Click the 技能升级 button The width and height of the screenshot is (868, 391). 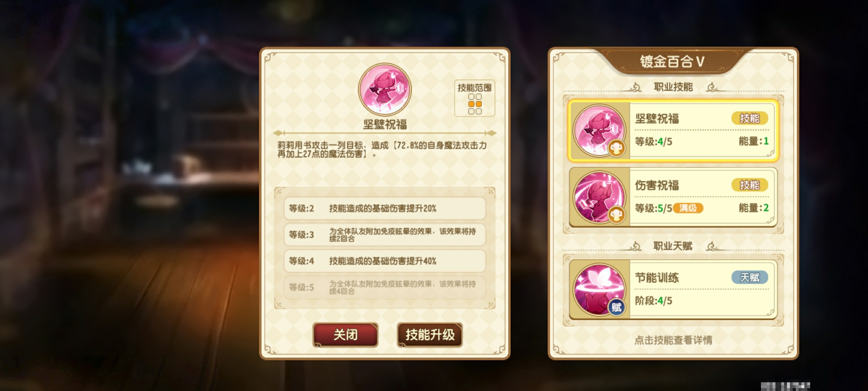[430, 335]
